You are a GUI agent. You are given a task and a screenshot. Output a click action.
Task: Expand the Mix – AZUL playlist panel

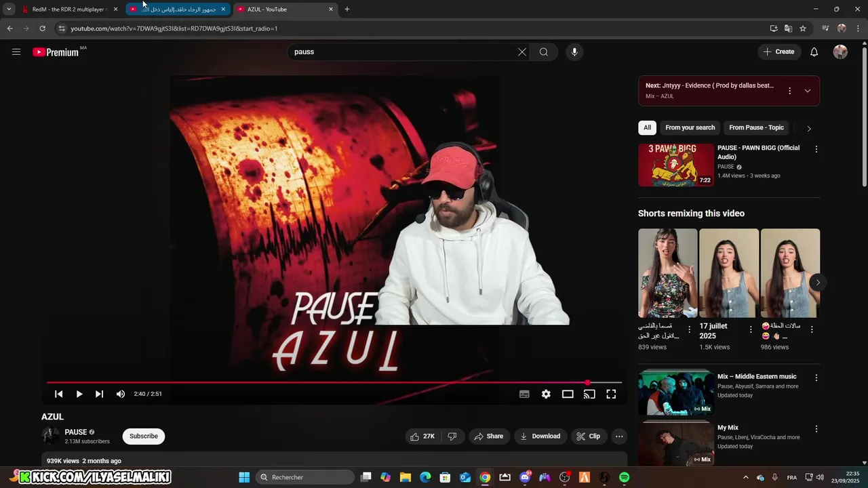(807, 91)
